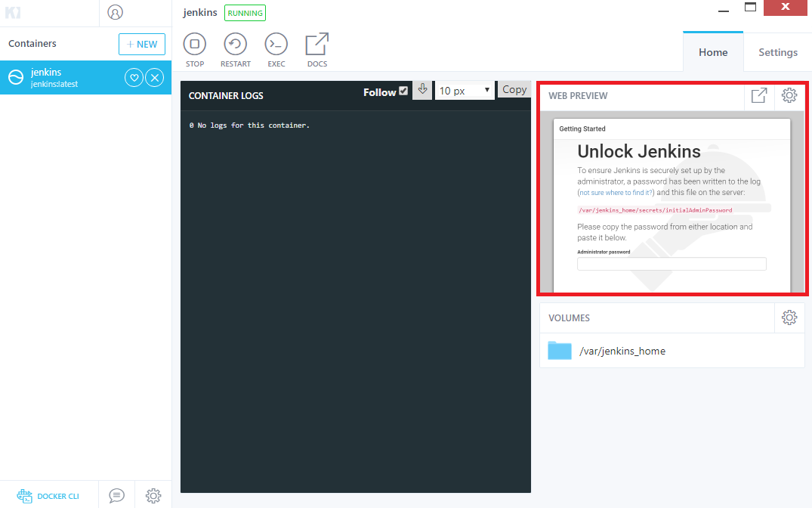Screen dimensions: 812x508
Task: Minimize the Kitematic window
Action: coord(724,11)
